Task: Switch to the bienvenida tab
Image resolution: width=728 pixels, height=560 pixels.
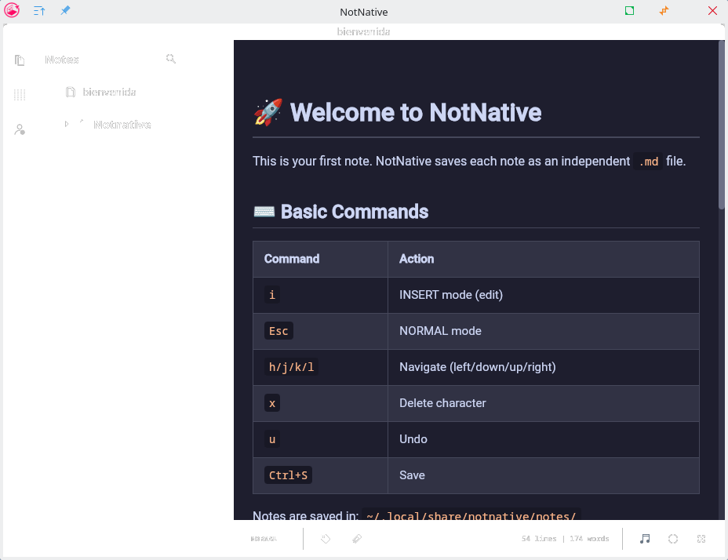Action: point(363,31)
